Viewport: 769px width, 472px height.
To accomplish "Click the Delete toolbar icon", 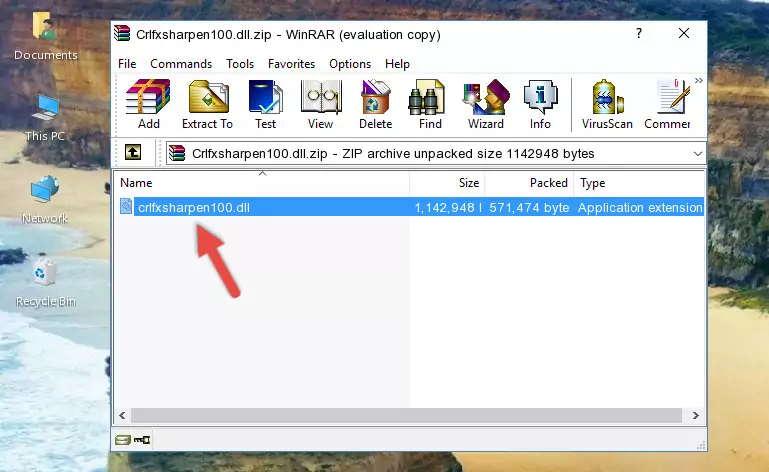I will click(375, 105).
